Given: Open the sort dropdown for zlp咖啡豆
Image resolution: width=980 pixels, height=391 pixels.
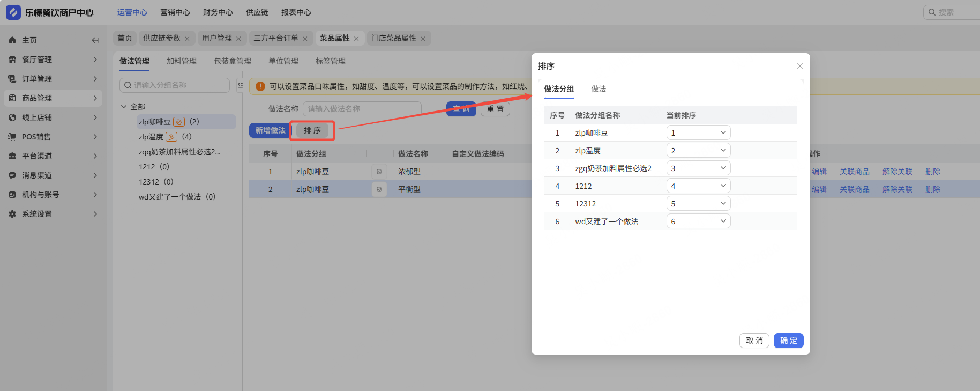Looking at the screenshot, I should coord(698,132).
